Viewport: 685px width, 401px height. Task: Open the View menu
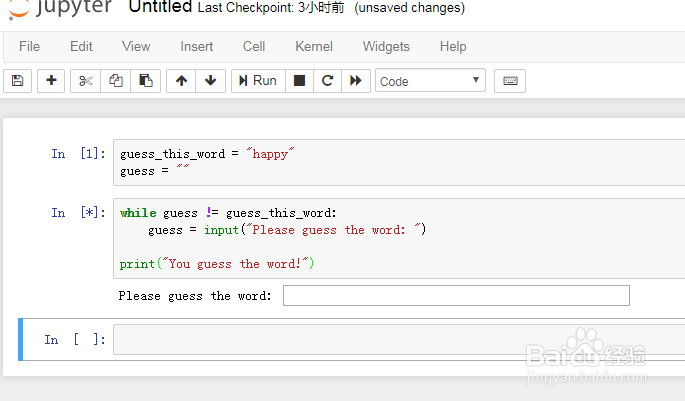tap(136, 46)
